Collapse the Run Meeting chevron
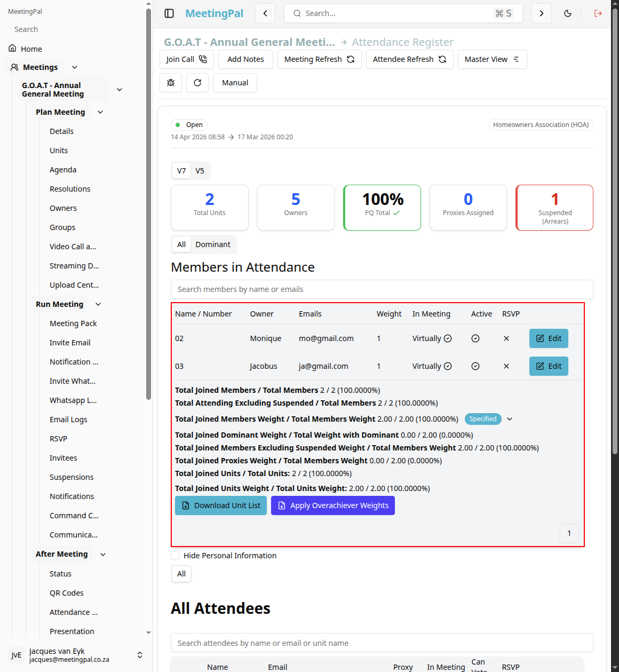 (98, 304)
